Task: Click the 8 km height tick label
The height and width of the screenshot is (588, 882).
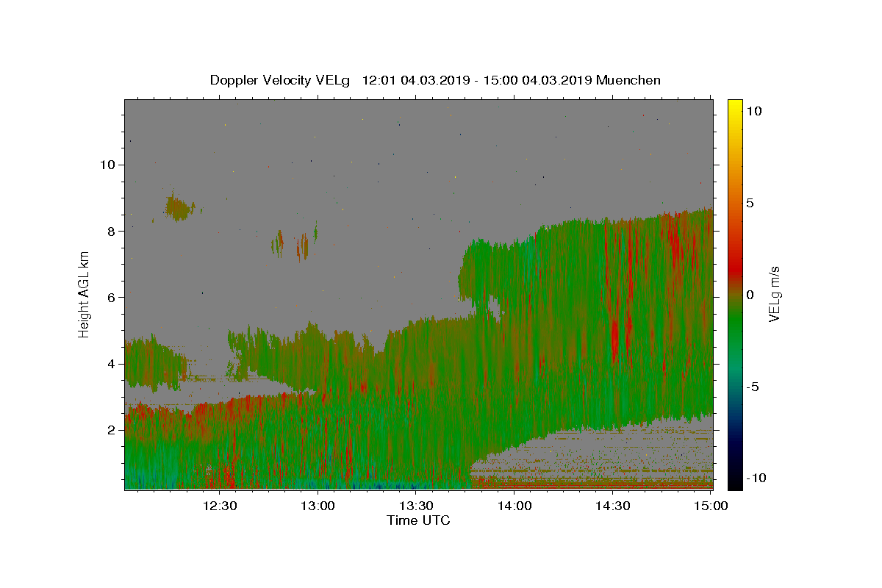Action: (113, 231)
